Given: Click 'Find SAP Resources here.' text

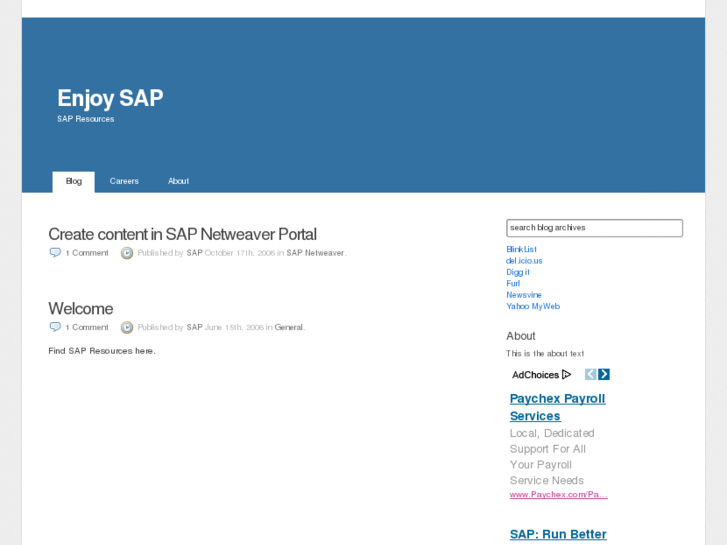Looking at the screenshot, I should 102,351.
